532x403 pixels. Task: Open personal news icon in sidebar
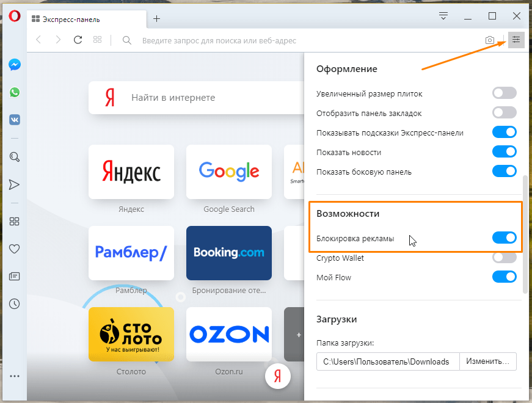point(14,277)
